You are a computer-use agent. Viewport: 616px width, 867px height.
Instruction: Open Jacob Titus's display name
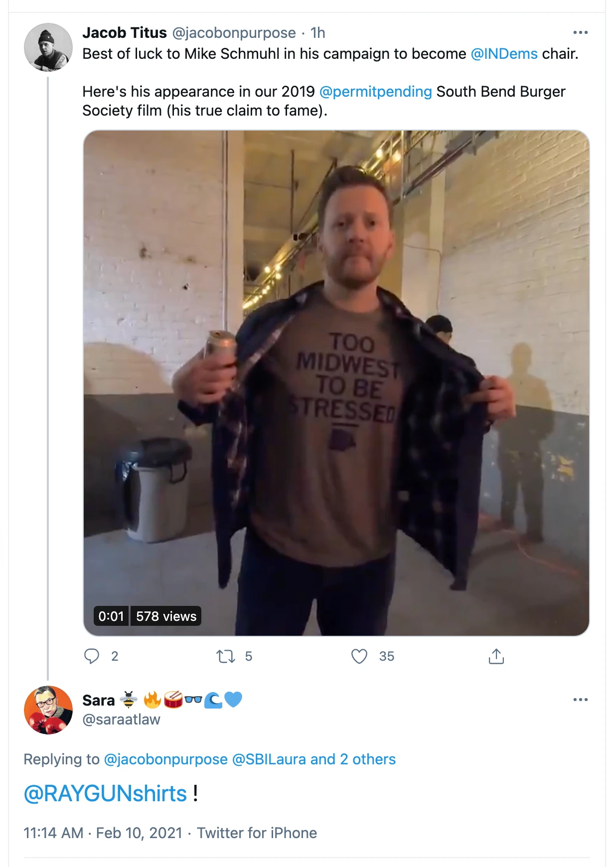[x=125, y=33]
